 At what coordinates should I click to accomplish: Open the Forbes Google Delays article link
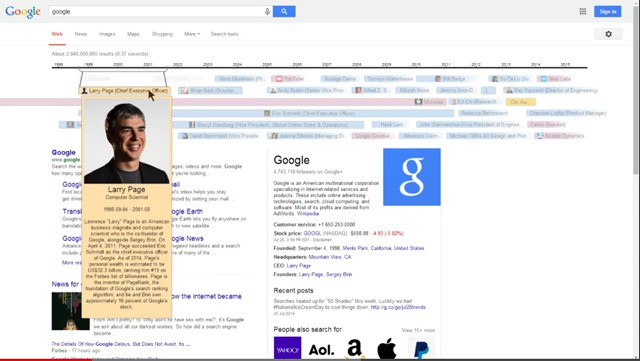coord(121,344)
